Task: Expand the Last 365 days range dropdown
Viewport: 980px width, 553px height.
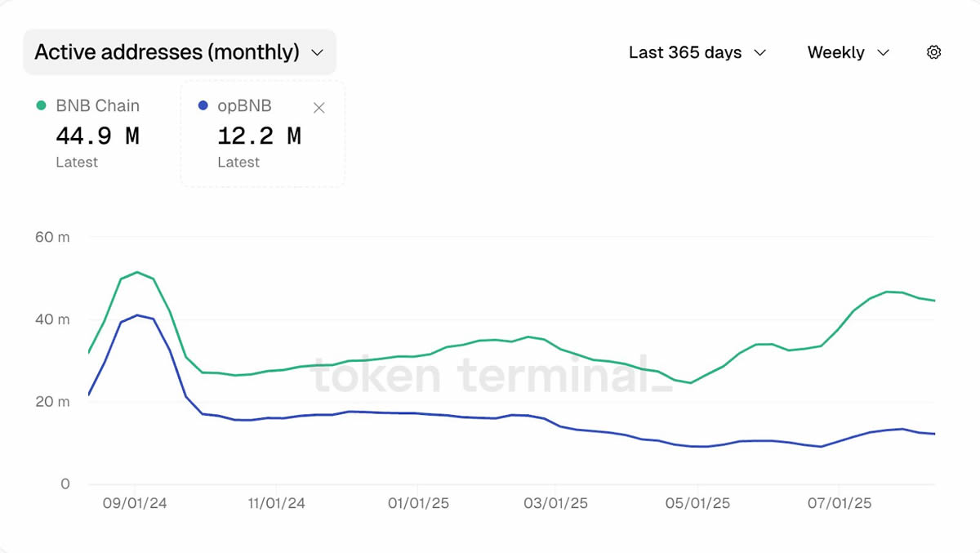Action: click(697, 52)
